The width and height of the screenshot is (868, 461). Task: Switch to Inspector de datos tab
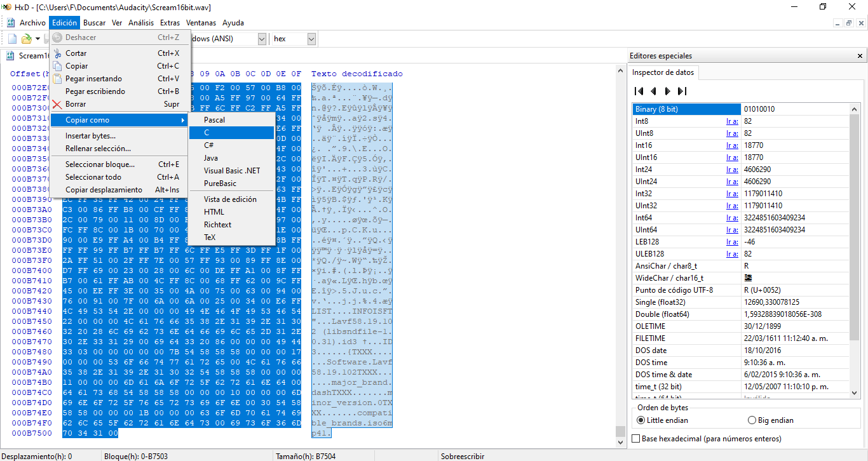[x=663, y=72]
